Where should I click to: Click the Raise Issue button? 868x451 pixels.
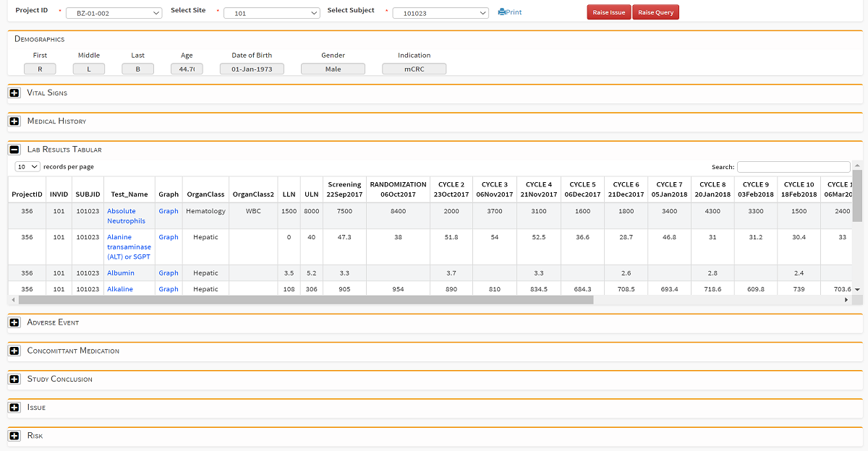click(x=608, y=12)
